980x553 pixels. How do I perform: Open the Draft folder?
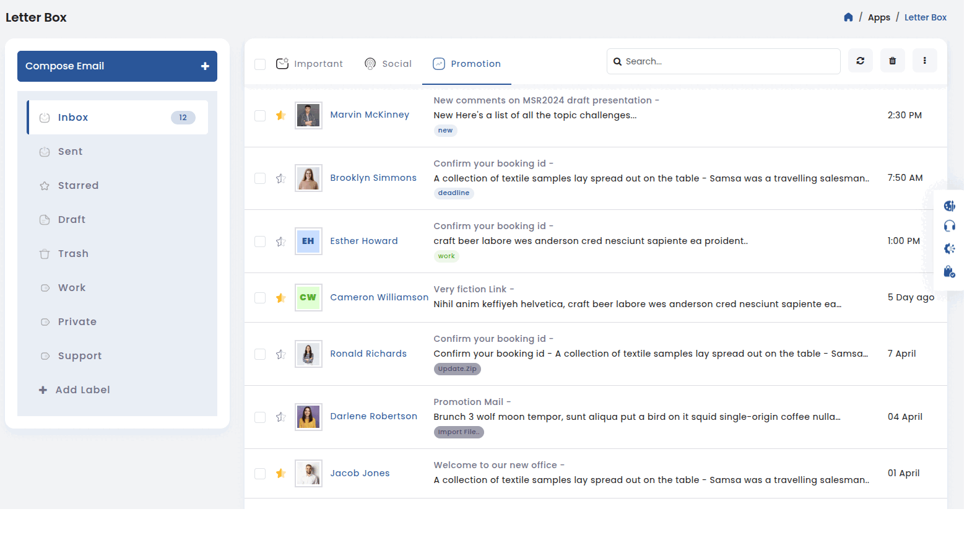point(118,220)
